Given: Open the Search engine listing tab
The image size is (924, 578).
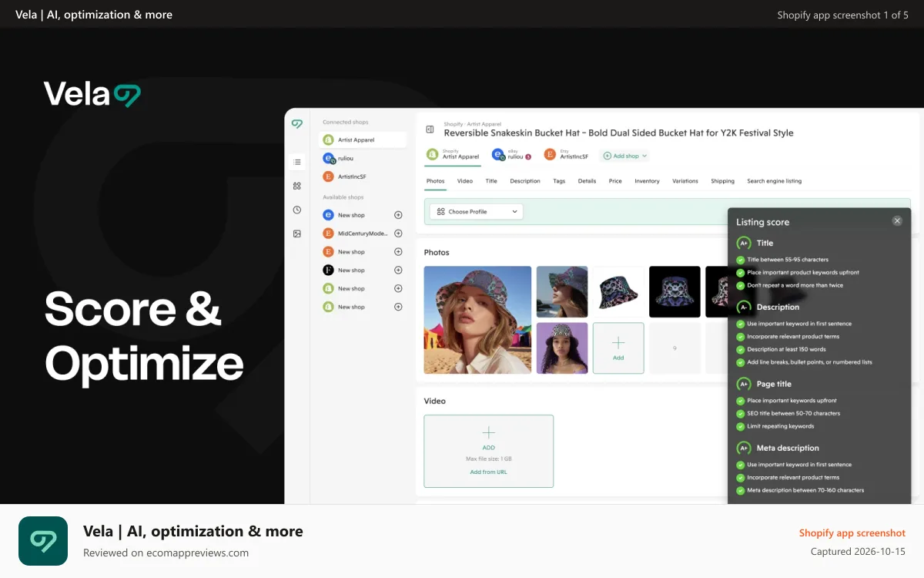Looking at the screenshot, I should click(774, 181).
